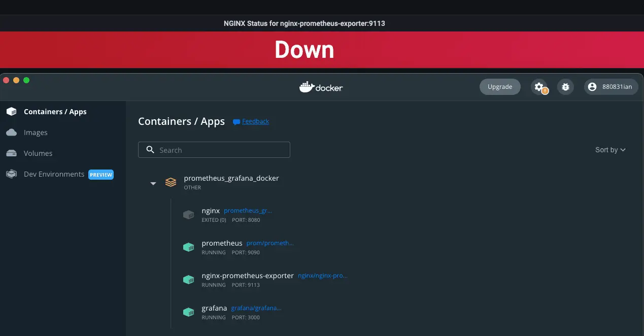Open Settings gear with notification badge
This screenshot has height=336, width=644.
[539, 86]
